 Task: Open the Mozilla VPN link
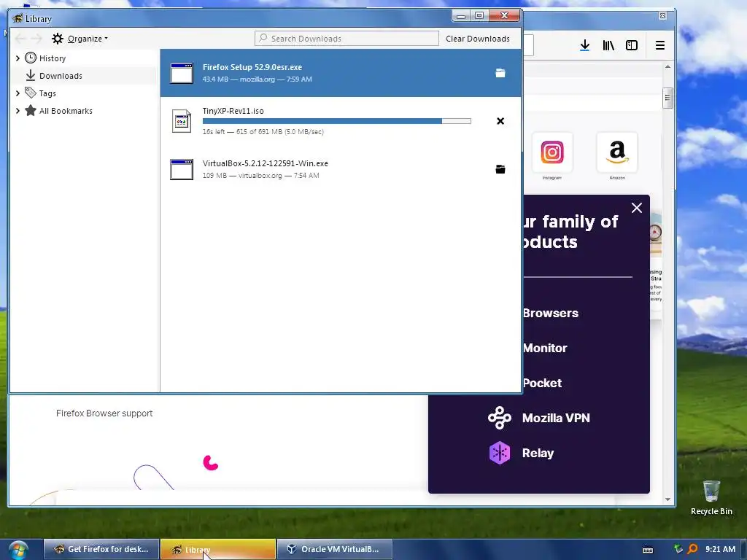[556, 418]
